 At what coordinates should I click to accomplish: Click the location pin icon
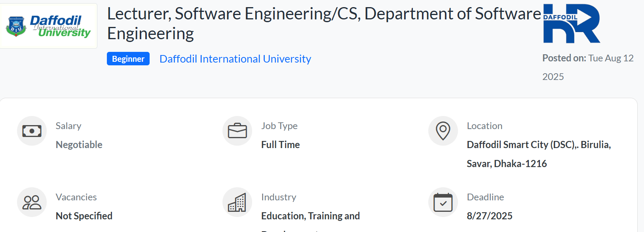click(443, 131)
